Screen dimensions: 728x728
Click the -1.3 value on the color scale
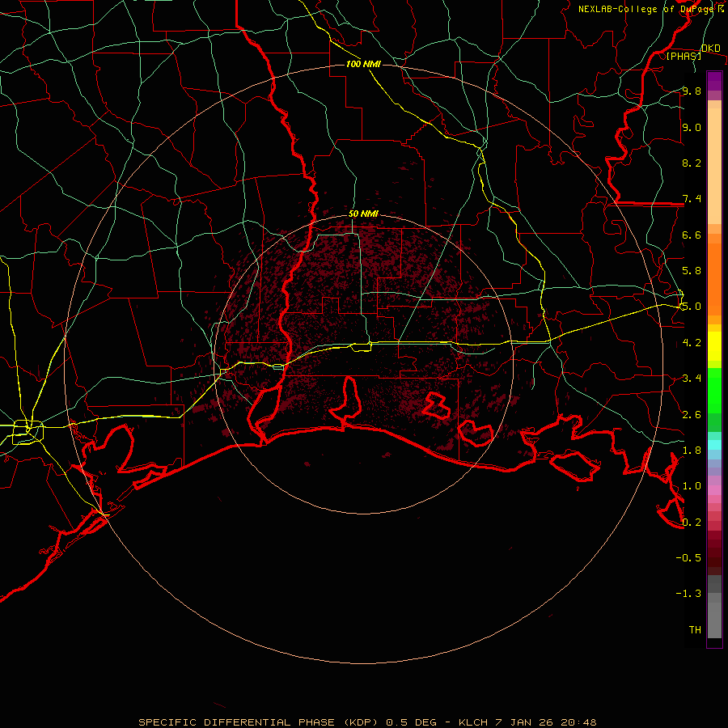click(x=688, y=594)
